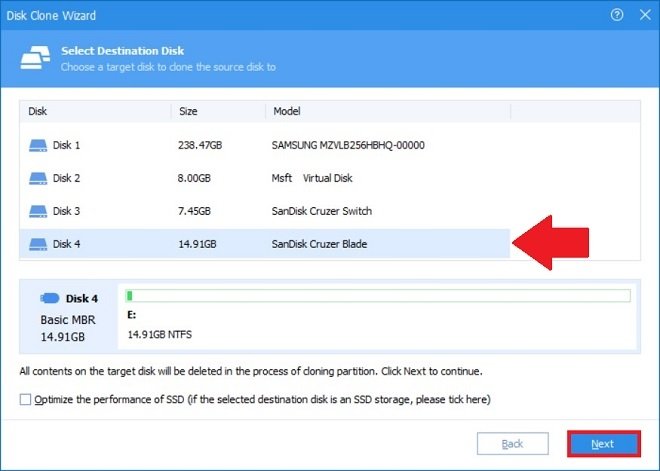Select the Disk 3 row label
The width and height of the screenshot is (660, 471).
pyautogui.click(x=66, y=211)
